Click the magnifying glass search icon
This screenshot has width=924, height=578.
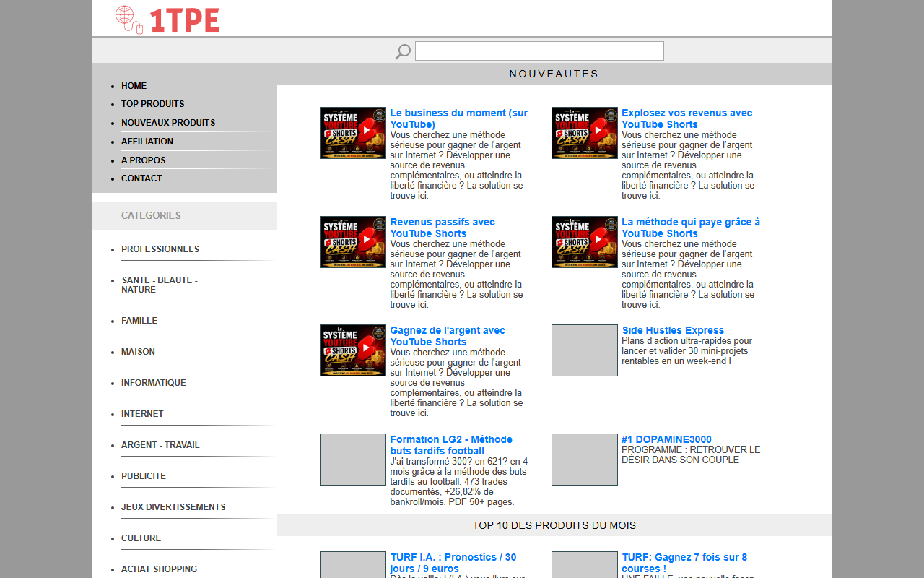pyautogui.click(x=403, y=51)
